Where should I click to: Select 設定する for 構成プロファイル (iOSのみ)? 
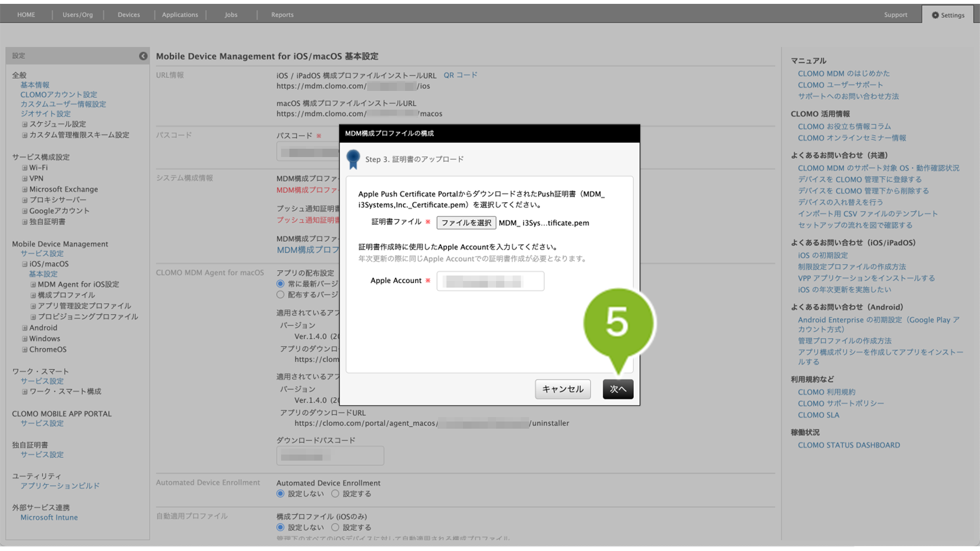335,527
